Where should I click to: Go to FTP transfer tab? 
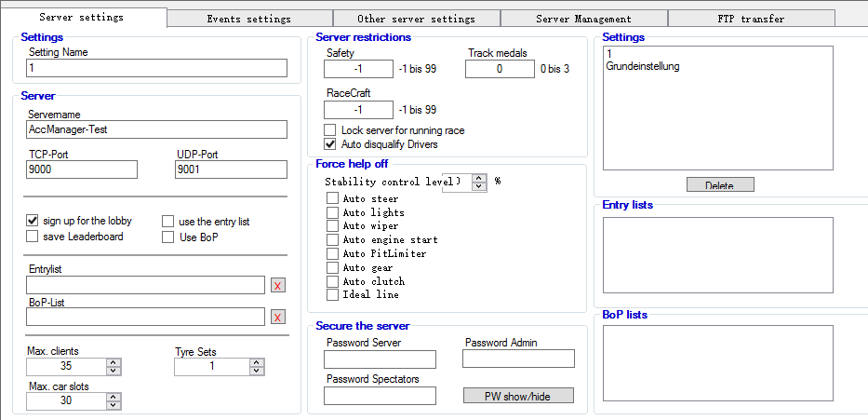(x=750, y=19)
